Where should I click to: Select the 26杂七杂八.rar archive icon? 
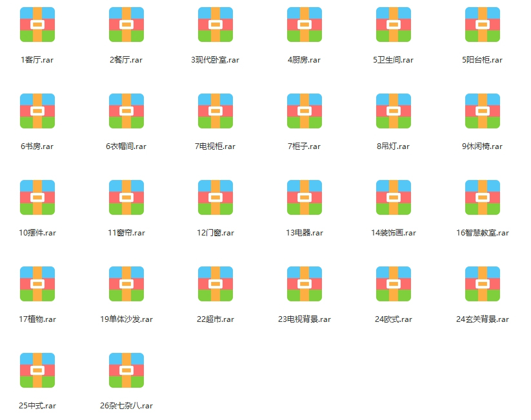tap(126, 370)
